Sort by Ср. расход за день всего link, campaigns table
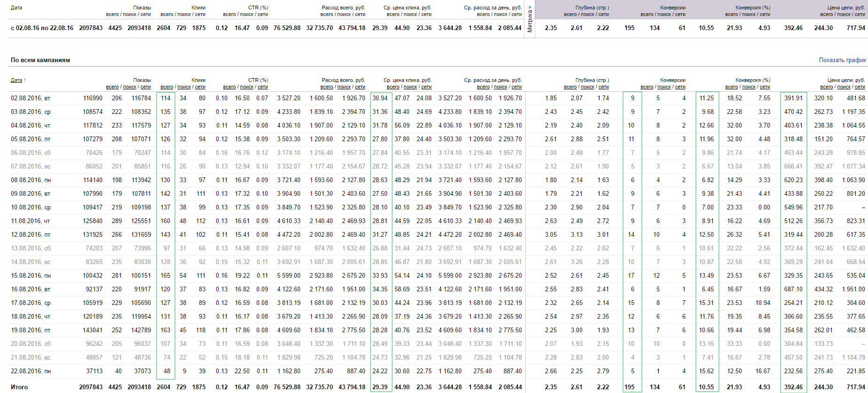868x393 pixels. tap(483, 87)
